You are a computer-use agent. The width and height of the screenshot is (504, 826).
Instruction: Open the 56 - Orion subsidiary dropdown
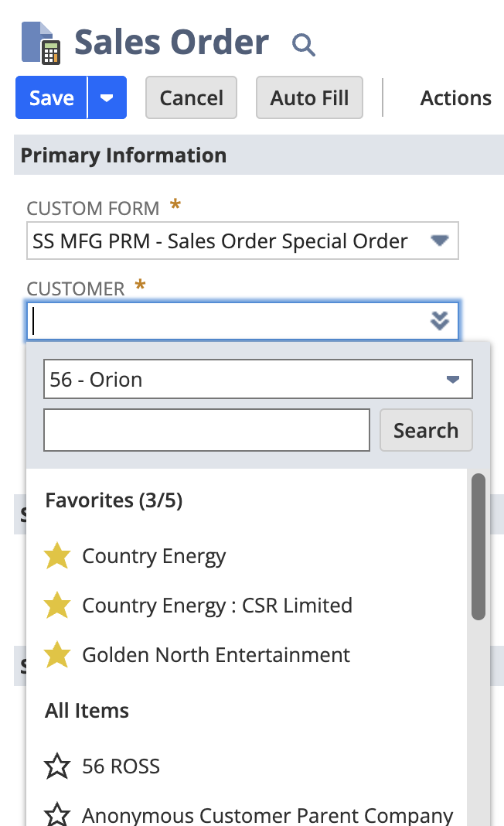452,380
